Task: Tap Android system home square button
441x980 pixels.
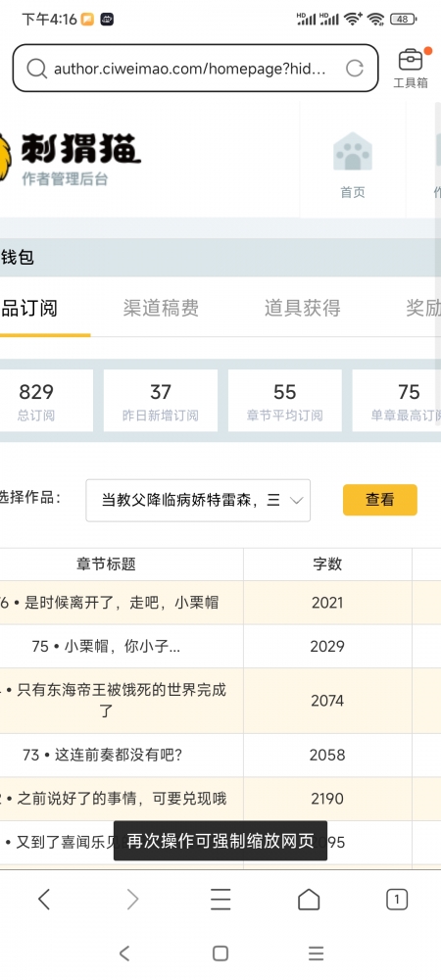Action: pos(220,953)
